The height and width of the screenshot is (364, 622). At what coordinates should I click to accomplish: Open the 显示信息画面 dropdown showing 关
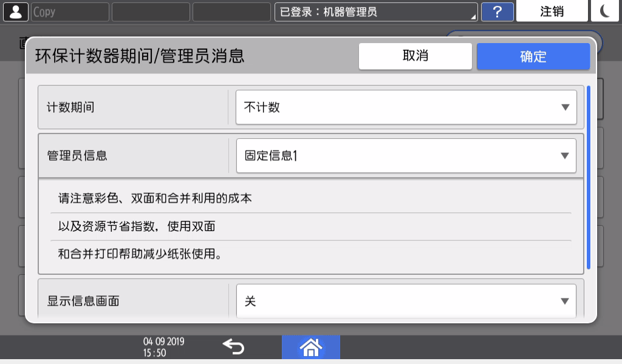tap(406, 301)
